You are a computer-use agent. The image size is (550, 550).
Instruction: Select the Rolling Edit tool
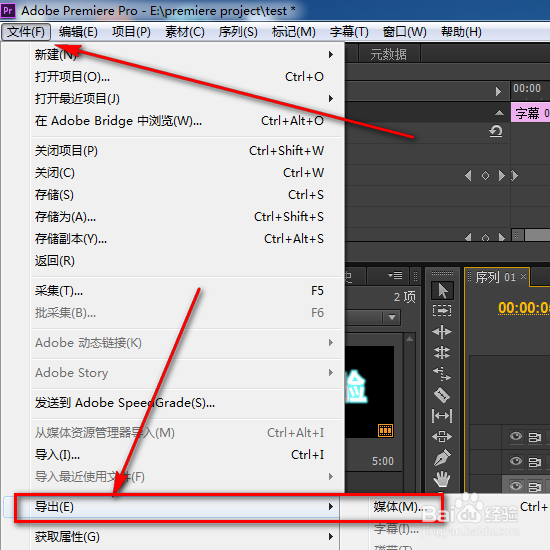pos(442,353)
